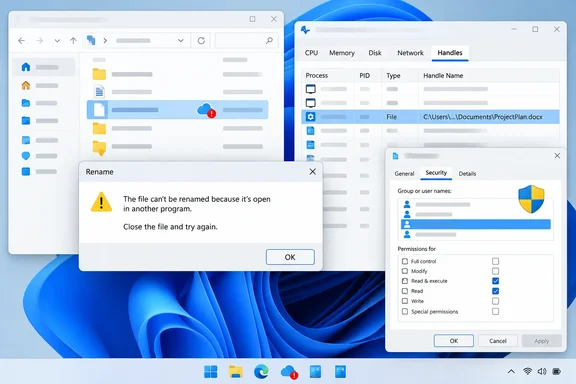Open the volume control in tray
The image size is (576, 384).
point(542,372)
